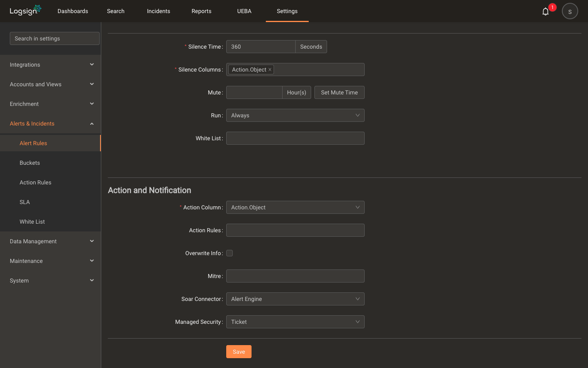This screenshot has height=368, width=588.
Task: Open White List in sidebar
Action: [x=50, y=222]
